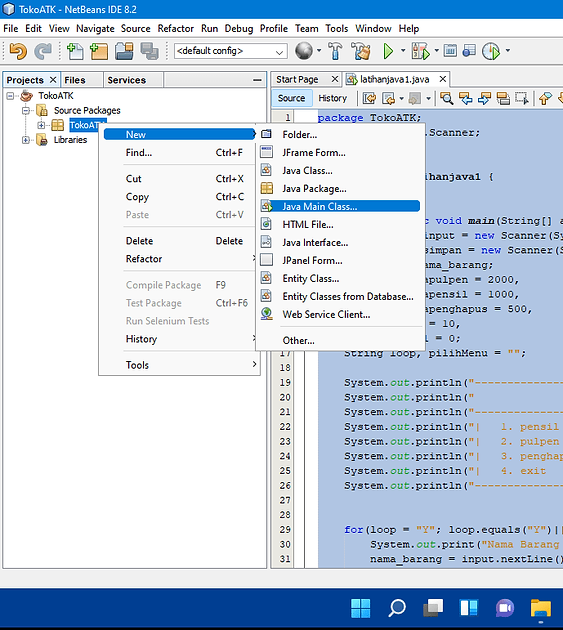Open the Window menu
This screenshot has height=630, width=563.
click(x=373, y=29)
